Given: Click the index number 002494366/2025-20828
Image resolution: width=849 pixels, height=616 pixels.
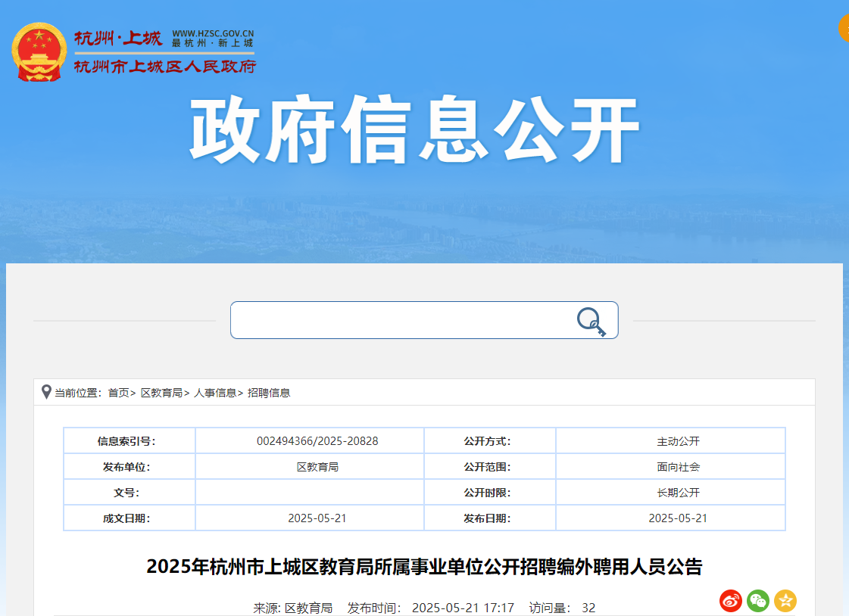Looking at the screenshot, I should [317, 441].
